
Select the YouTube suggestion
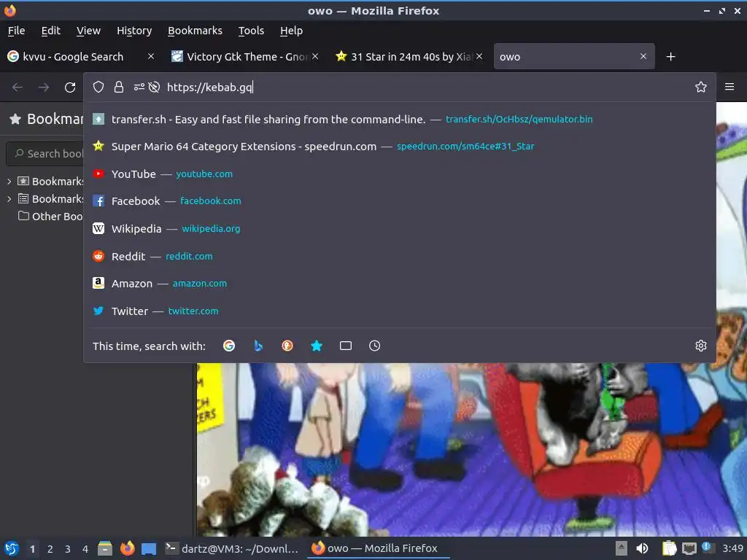coord(399,174)
